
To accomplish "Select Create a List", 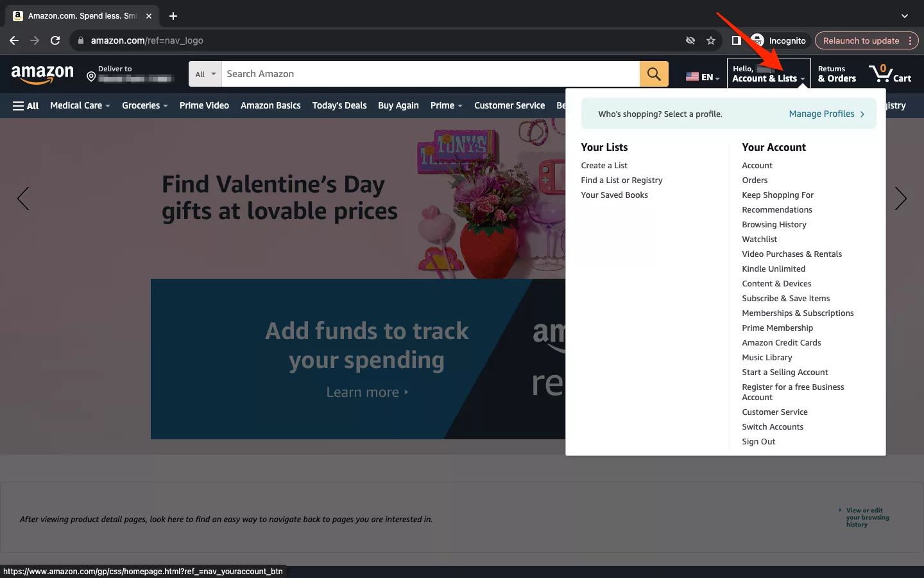I will point(604,166).
